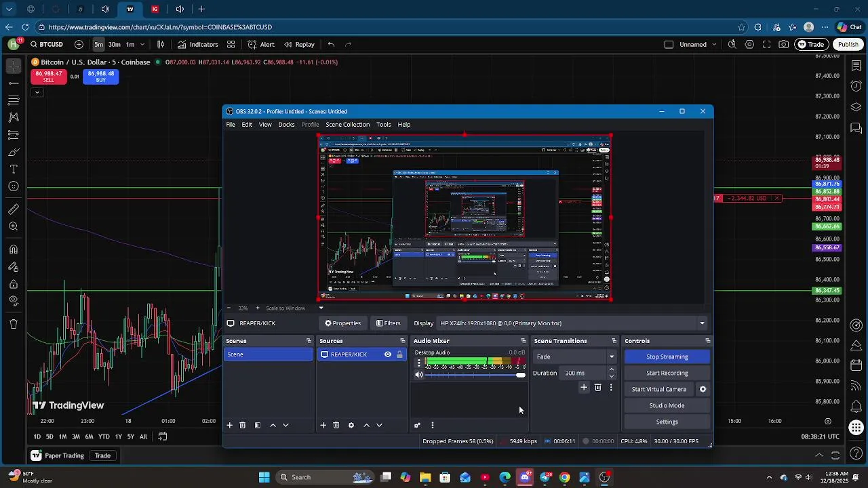
Task: Add a new source in OBS
Action: (323, 425)
